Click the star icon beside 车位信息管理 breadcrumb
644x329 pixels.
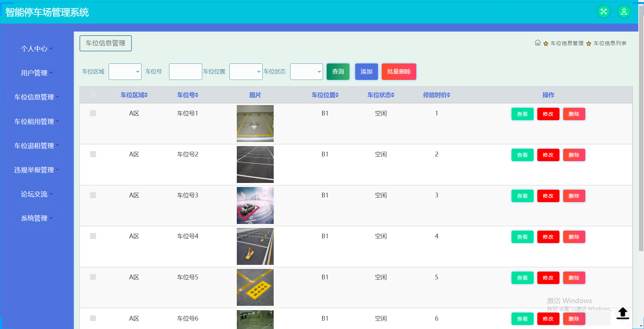click(x=545, y=43)
